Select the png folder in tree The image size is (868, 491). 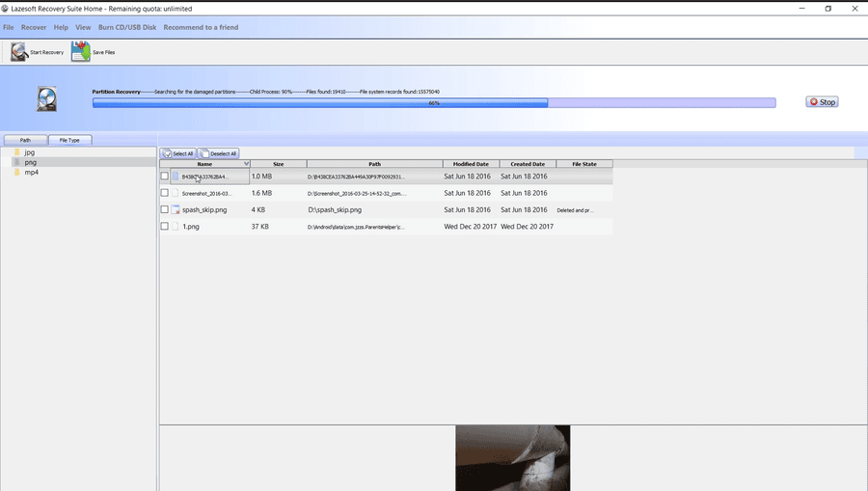click(31, 162)
